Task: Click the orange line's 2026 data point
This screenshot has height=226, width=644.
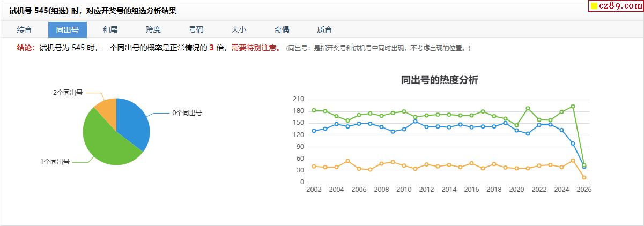Action: pos(584,177)
